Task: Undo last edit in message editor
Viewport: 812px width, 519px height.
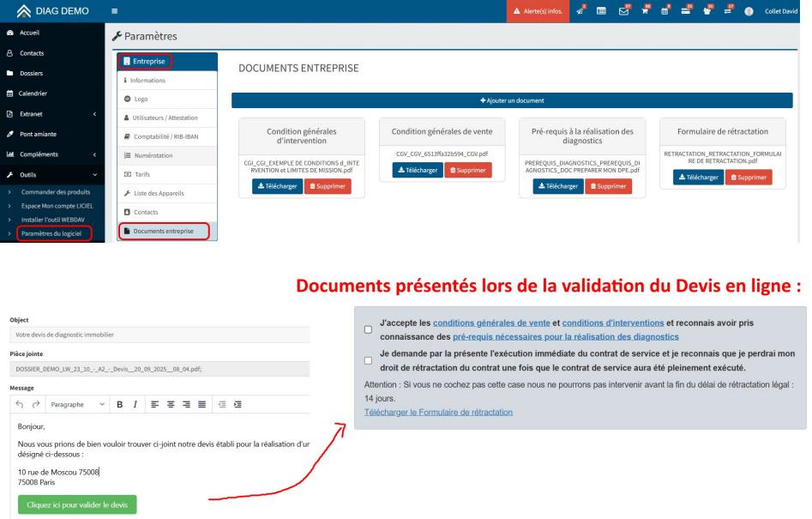Action: click(x=20, y=404)
